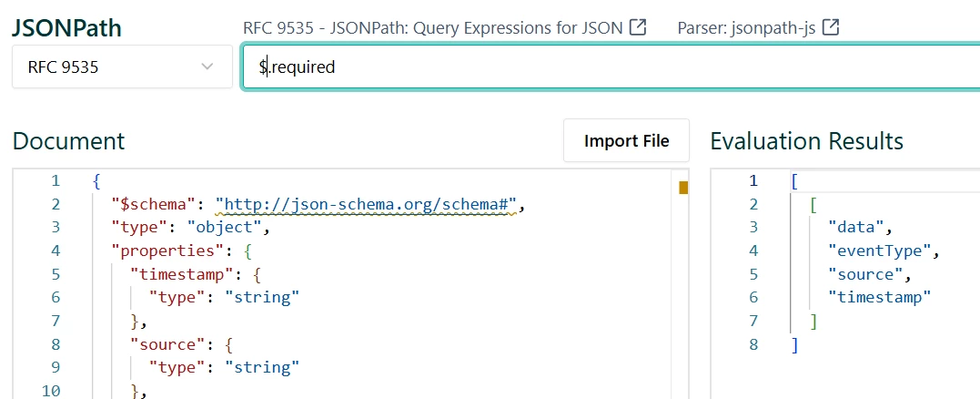Open the JSONPath: Query Expressions for JSON link
The height and width of the screenshot is (399, 980).
pos(433,28)
